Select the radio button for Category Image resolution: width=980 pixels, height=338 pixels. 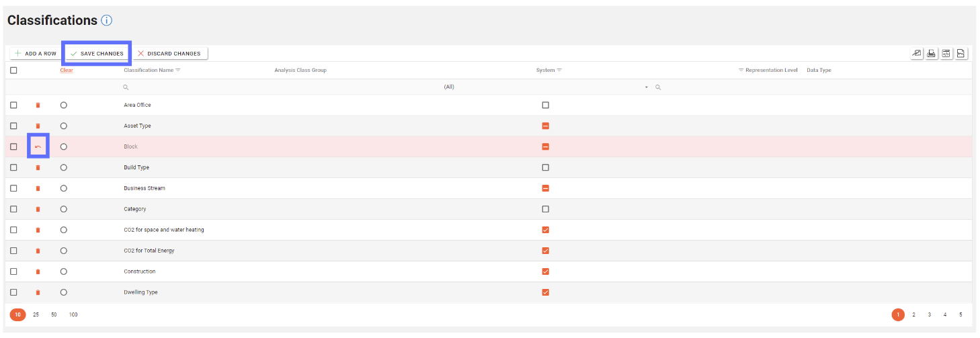click(63, 209)
